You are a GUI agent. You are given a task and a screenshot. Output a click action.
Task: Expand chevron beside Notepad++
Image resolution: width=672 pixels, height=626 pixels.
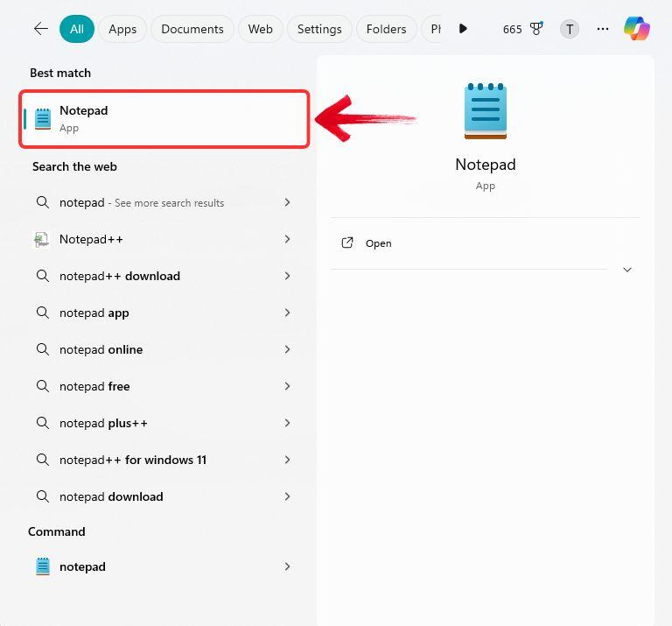click(x=287, y=239)
